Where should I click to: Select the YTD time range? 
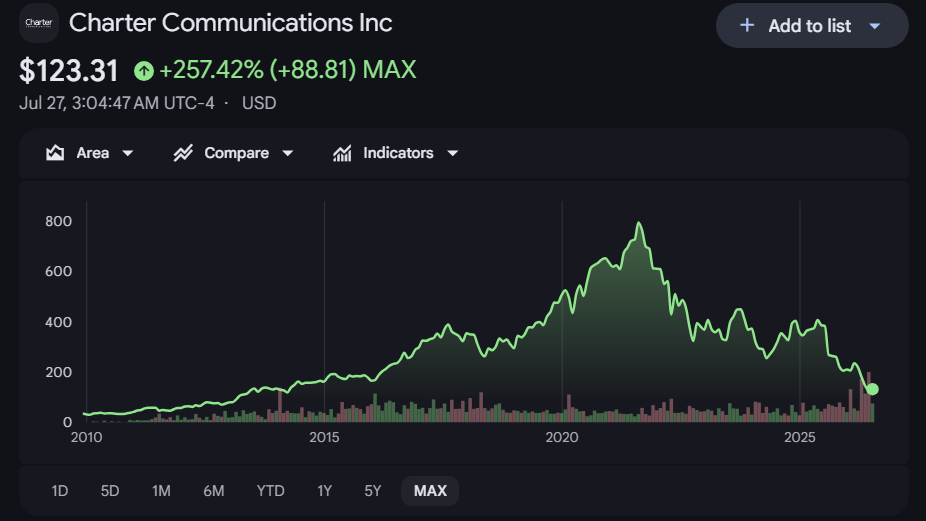(x=270, y=491)
